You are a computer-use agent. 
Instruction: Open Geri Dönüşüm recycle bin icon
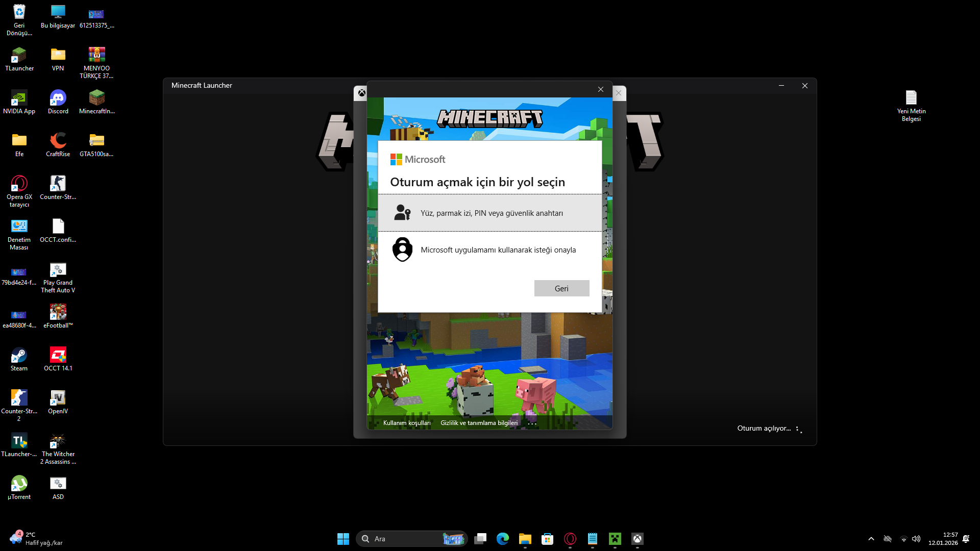click(x=19, y=20)
